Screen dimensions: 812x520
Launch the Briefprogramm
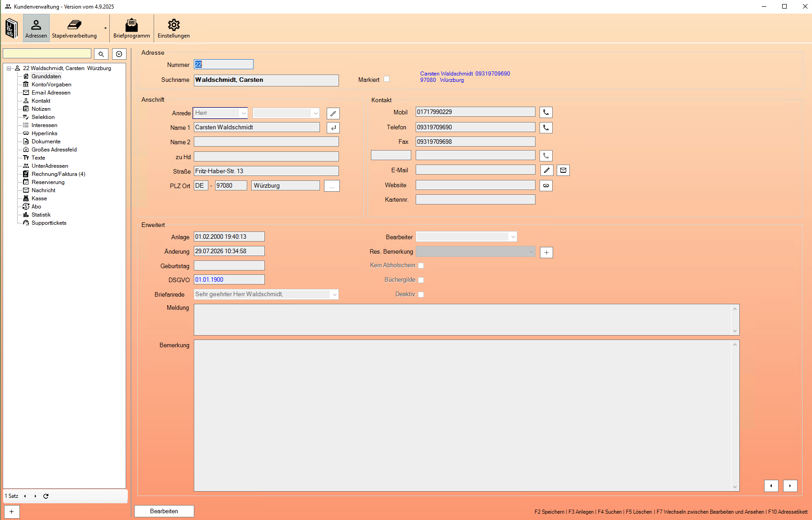click(131, 28)
